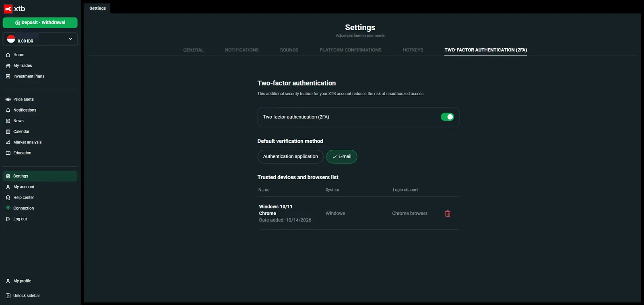Viewport: 644px width, 305px height.
Task: Click the Notifications bell icon
Action: [x=8, y=110]
